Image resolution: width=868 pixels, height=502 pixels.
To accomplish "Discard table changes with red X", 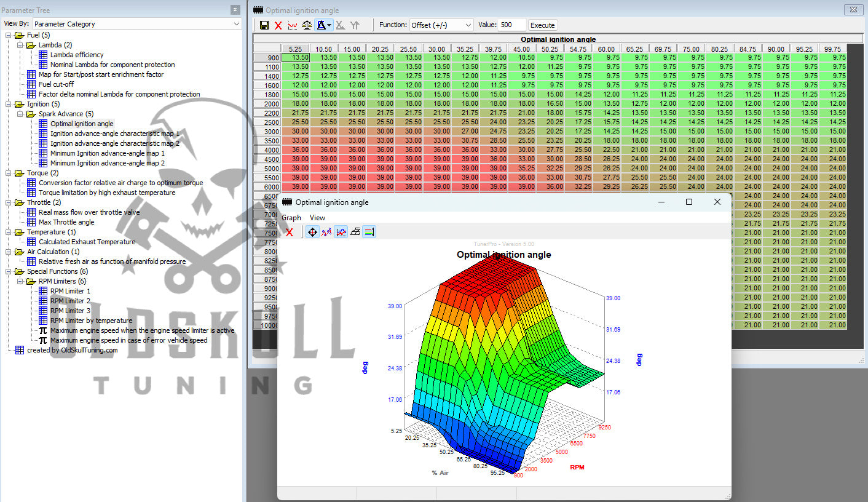I will click(277, 25).
